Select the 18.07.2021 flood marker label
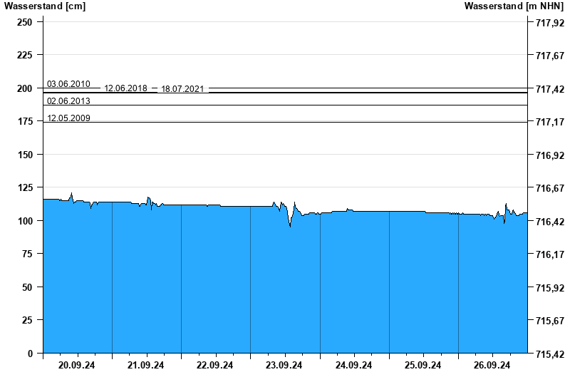Screen dimensions: 570x392 click(182, 89)
